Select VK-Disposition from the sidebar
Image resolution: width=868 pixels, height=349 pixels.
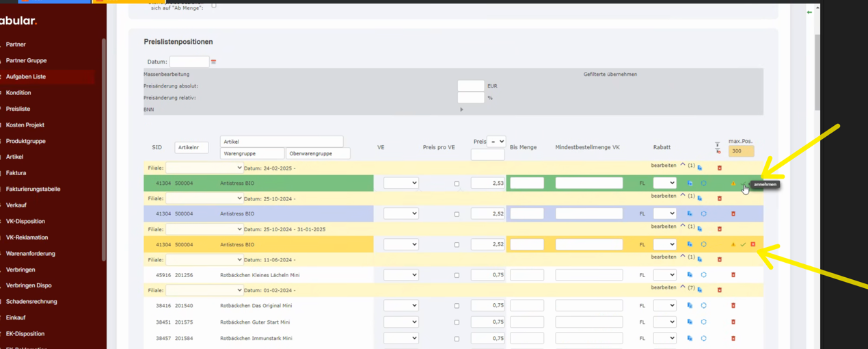25,221
